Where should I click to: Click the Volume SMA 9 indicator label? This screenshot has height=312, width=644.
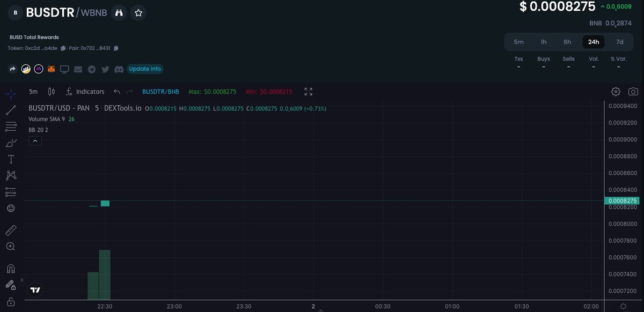pyautogui.click(x=47, y=119)
